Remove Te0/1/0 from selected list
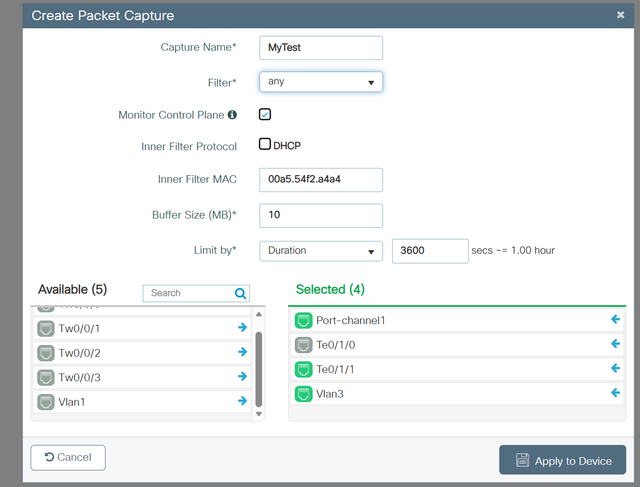Image resolution: width=640 pixels, height=487 pixels. [x=616, y=344]
